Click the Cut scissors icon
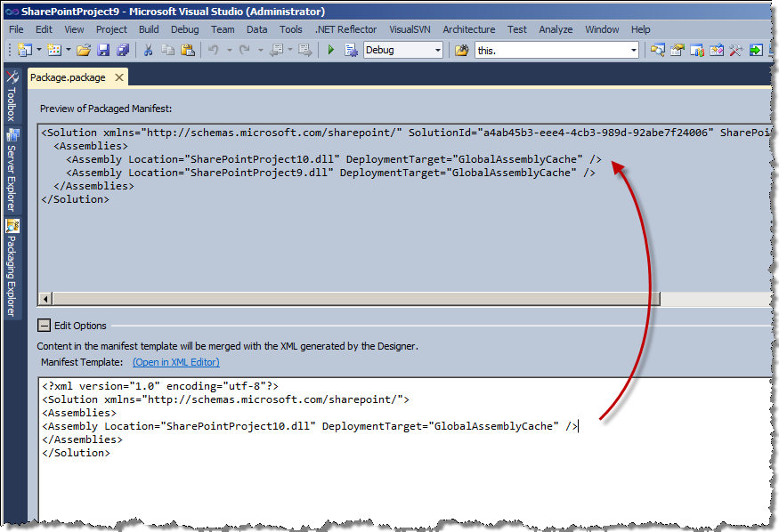 (x=148, y=50)
